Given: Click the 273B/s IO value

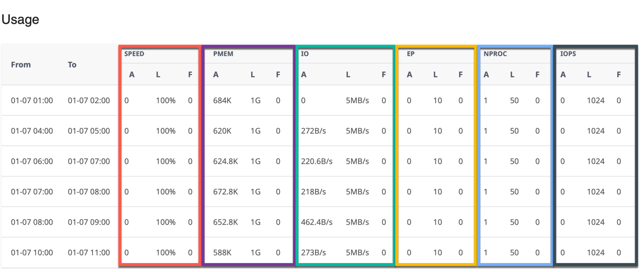Looking at the screenshot, I should tap(314, 253).
